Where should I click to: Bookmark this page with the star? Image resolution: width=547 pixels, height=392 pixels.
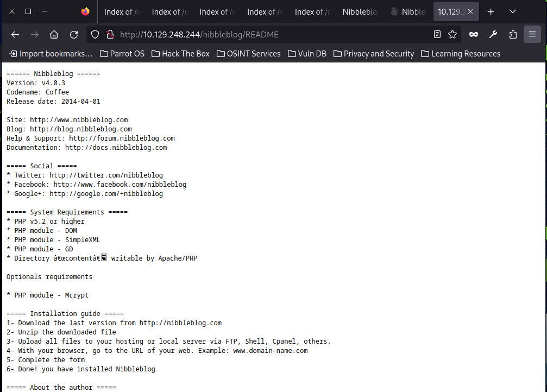tap(452, 34)
